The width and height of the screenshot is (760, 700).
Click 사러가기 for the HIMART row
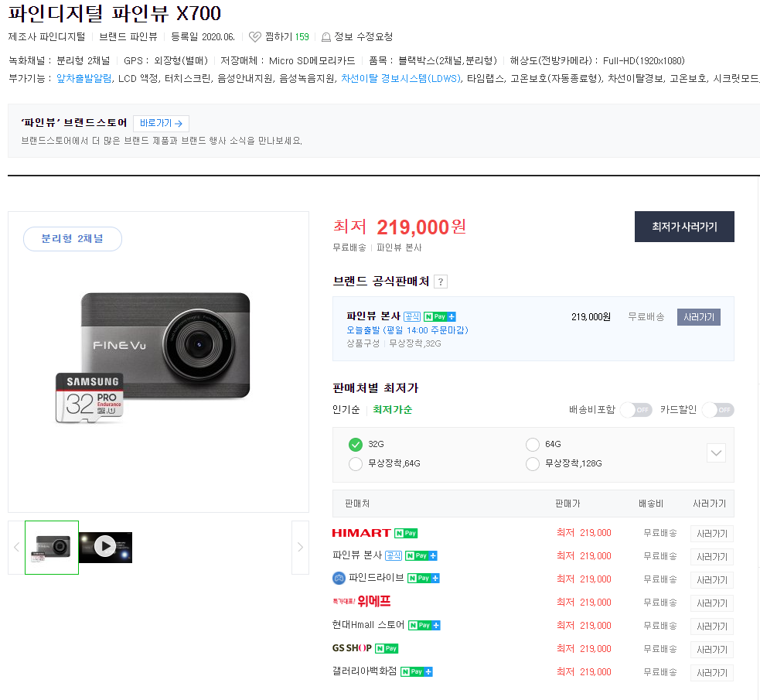[x=711, y=534]
